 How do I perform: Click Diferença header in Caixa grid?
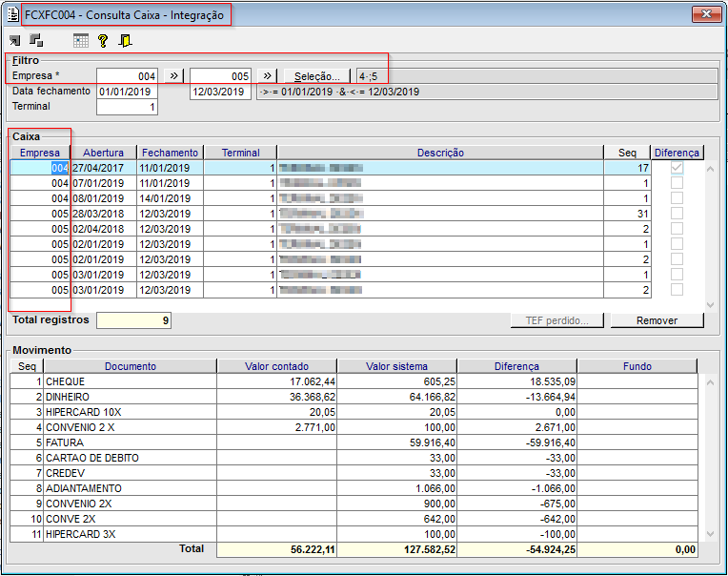[677, 153]
